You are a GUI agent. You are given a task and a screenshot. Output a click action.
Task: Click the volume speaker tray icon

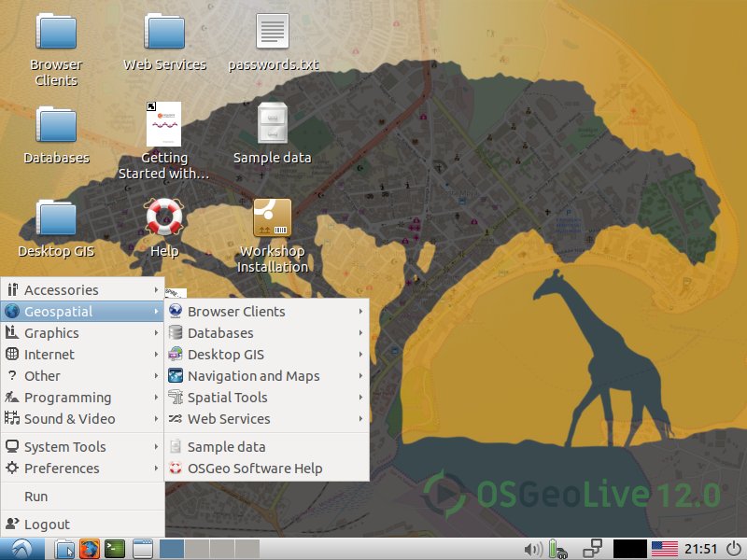pos(533,550)
